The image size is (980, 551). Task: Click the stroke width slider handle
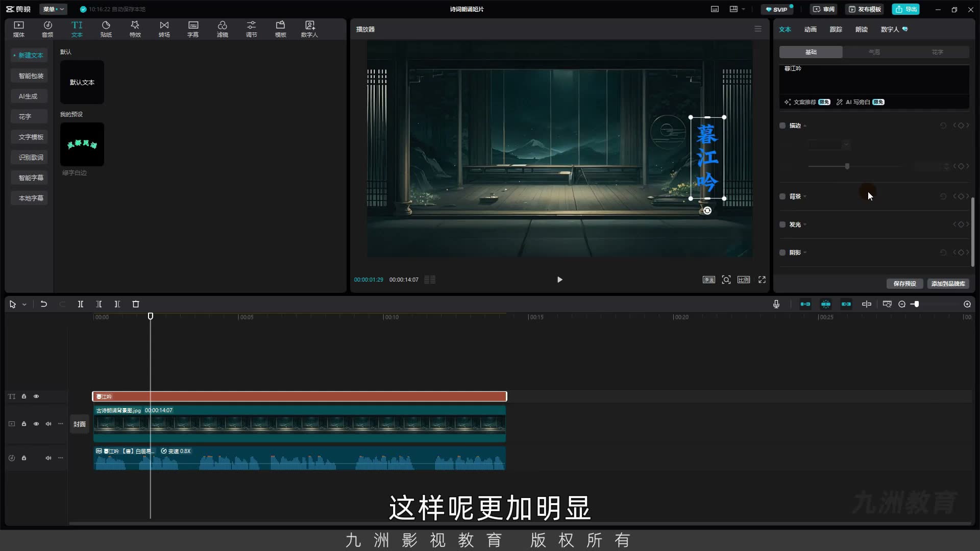point(847,166)
